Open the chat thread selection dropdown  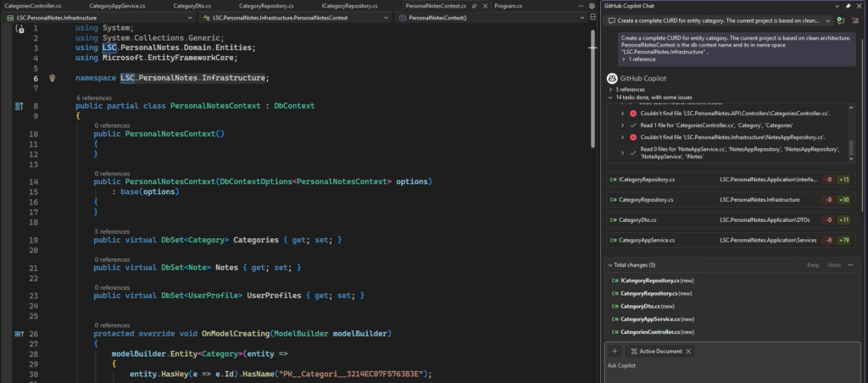click(x=720, y=20)
